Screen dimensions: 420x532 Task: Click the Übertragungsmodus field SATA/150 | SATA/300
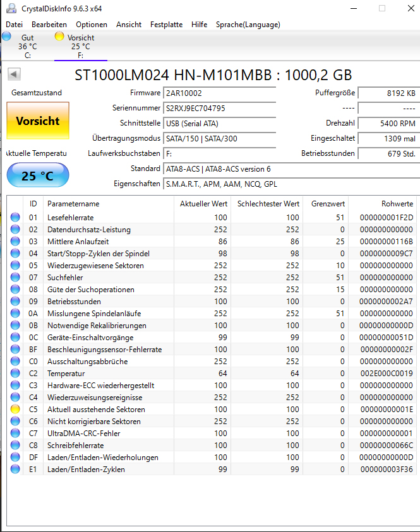[x=219, y=138]
